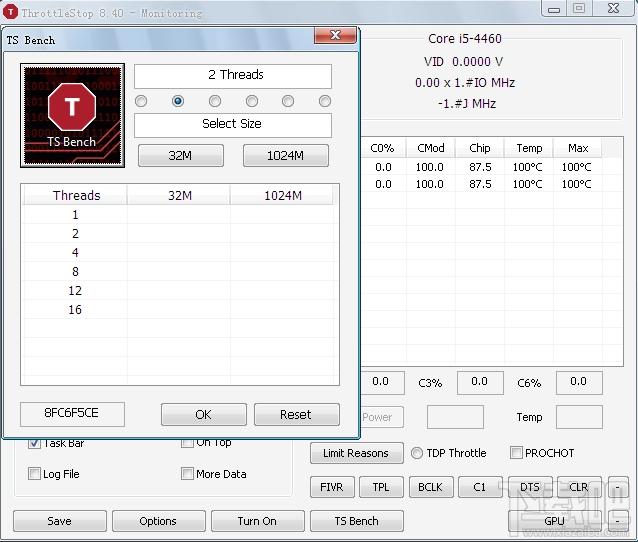
Task: Click the TS Bench stop-sign logo
Action: tap(72, 114)
